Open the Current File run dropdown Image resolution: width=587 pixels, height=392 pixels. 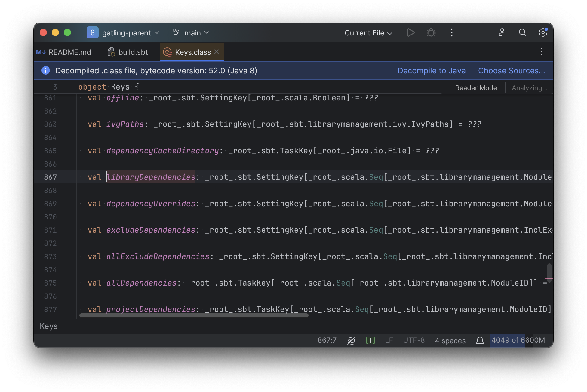pos(368,32)
